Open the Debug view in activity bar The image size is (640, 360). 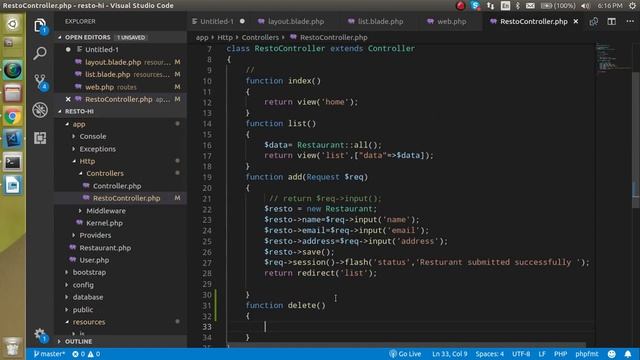[40, 110]
